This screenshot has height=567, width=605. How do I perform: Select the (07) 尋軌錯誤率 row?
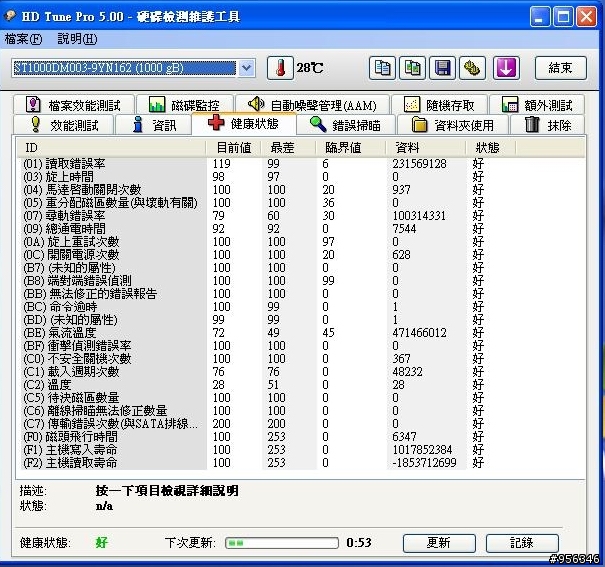(x=301, y=216)
